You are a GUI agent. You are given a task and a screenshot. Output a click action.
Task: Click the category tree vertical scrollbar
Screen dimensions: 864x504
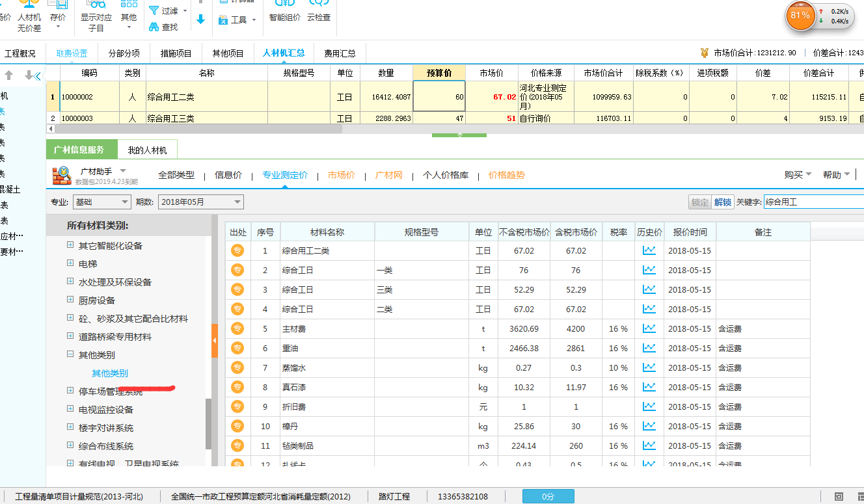pyautogui.click(x=208, y=423)
